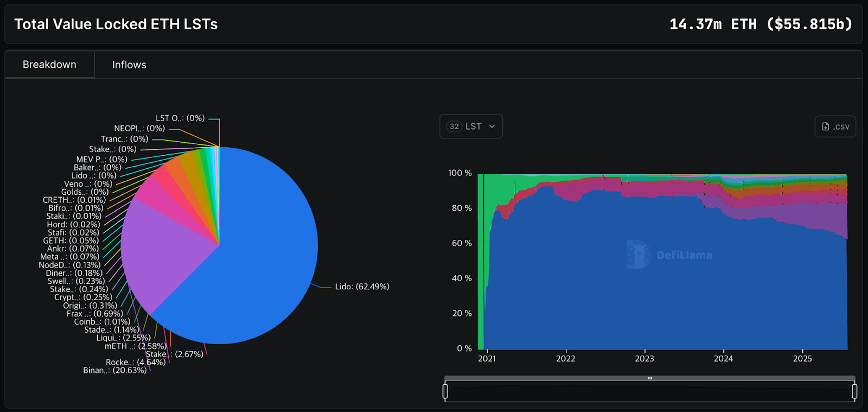Select the 'Ankr: (0.07%)' label
This screenshot has width=868, height=412.
click(73, 249)
